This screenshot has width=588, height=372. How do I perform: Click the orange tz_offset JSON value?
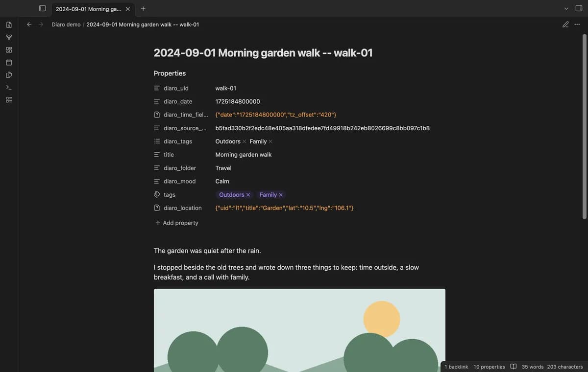(276, 115)
